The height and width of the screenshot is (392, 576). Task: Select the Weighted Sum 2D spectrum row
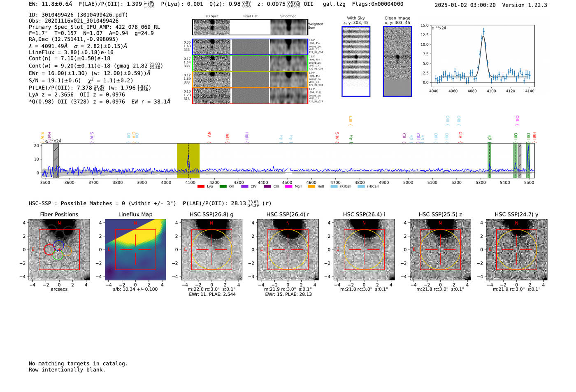coord(250,27)
